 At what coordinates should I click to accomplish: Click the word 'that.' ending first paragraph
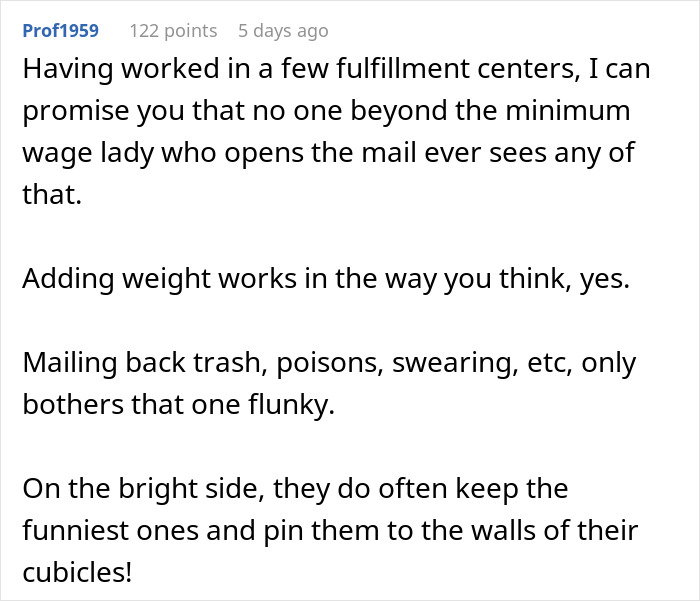pos(50,193)
